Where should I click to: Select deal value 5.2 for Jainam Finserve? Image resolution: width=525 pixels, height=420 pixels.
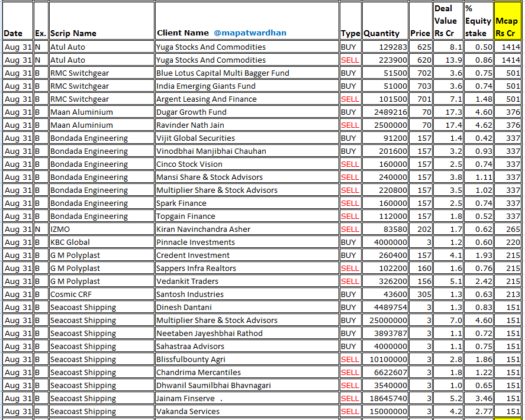tap(448, 399)
